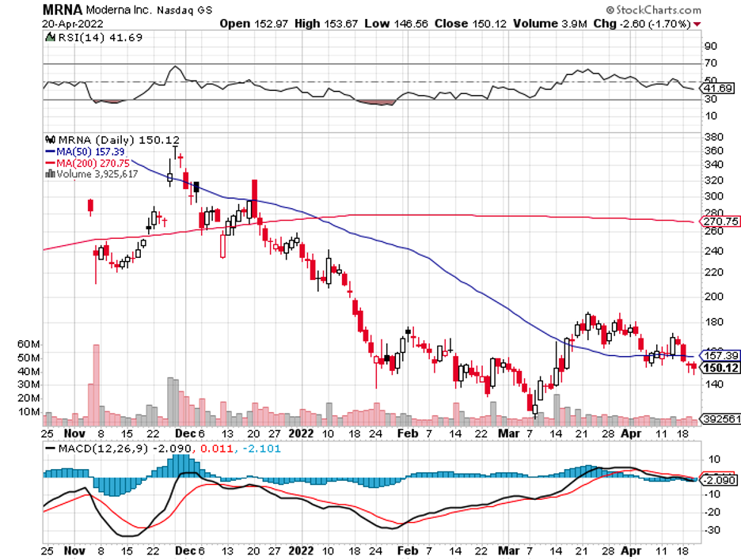741x560 pixels.
Task: Select the 41.69 RSI axis tag
Action: [720, 89]
